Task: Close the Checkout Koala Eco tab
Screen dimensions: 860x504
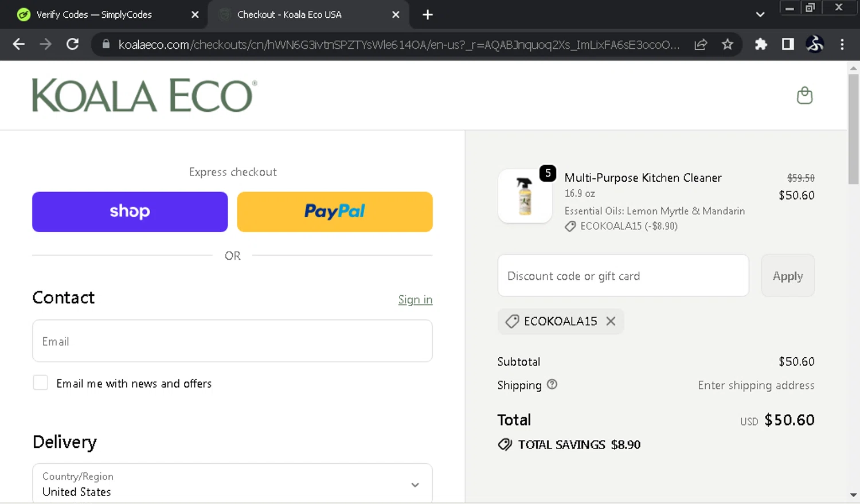Action: [396, 14]
